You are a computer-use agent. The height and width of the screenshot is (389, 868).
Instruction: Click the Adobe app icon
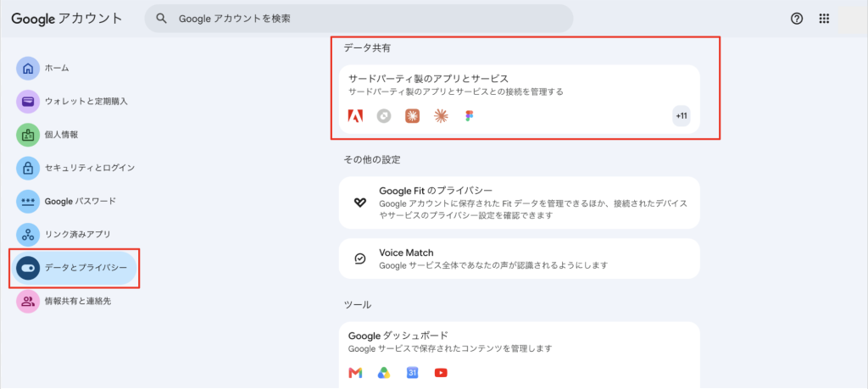coord(355,115)
